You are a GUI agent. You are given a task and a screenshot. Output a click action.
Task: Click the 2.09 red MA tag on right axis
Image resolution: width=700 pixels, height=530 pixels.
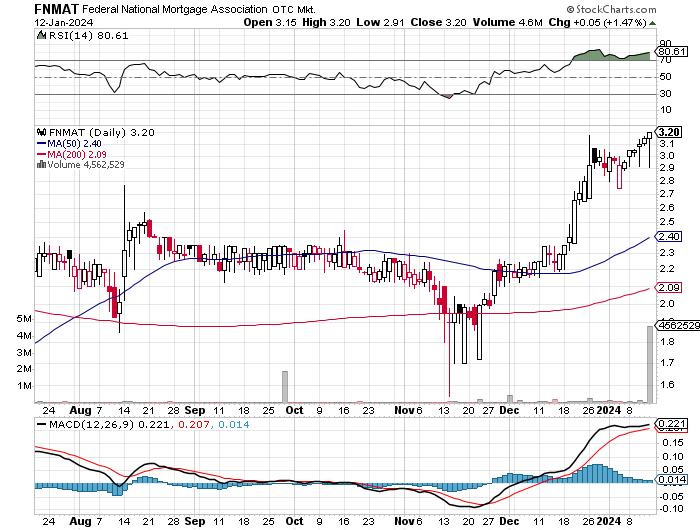point(668,288)
